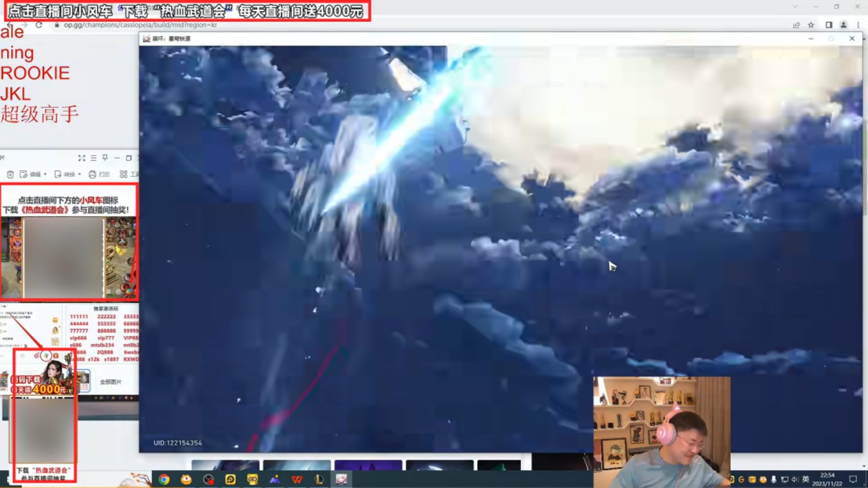The height and width of the screenshot is (488, 868).
Task: Open the fullscreen arrows icon in image viewer
Action: [81, 158]
